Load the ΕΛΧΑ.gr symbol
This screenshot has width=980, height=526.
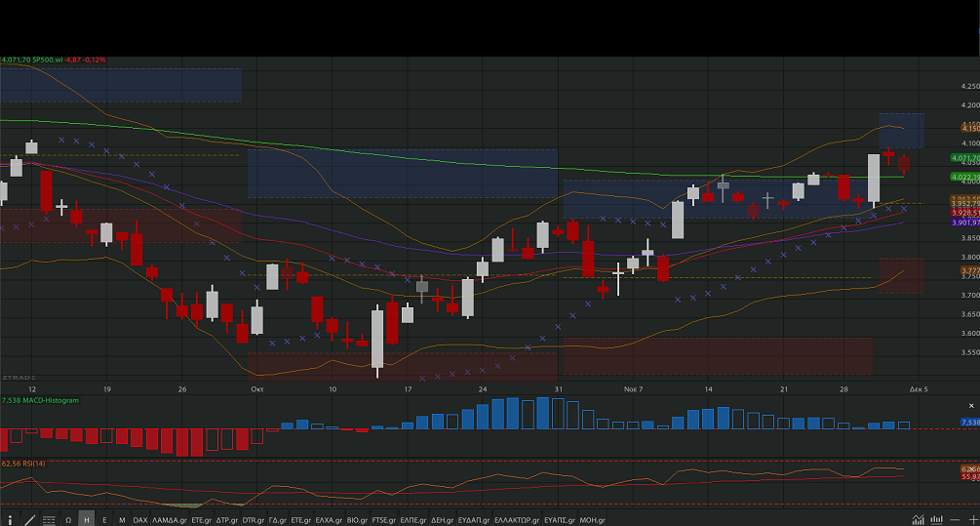coord(329,520)
